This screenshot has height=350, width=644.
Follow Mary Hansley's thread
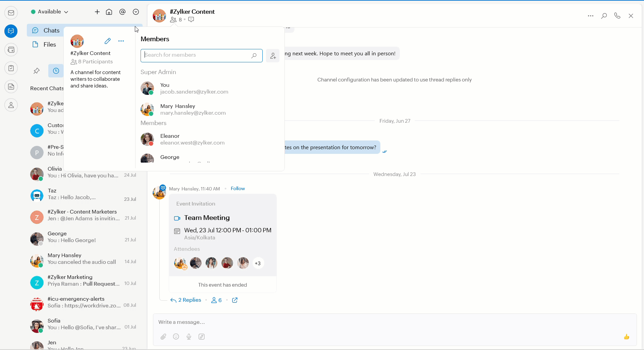(x=238, y=188)
